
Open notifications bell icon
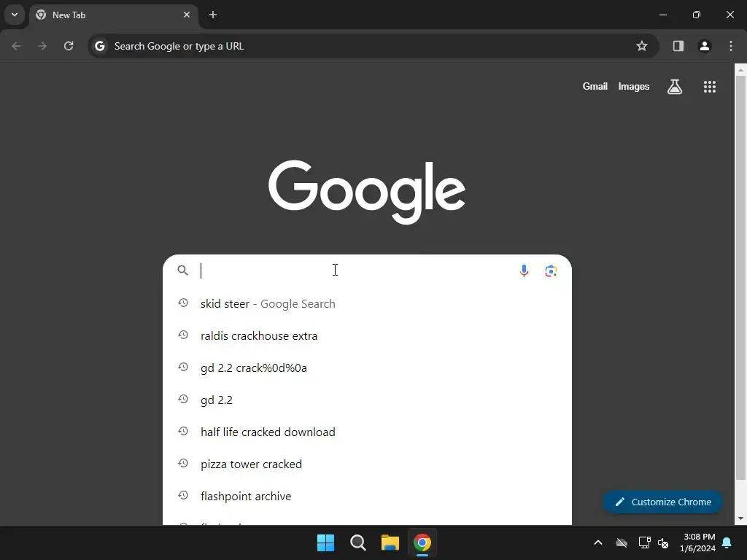point(727,542)
